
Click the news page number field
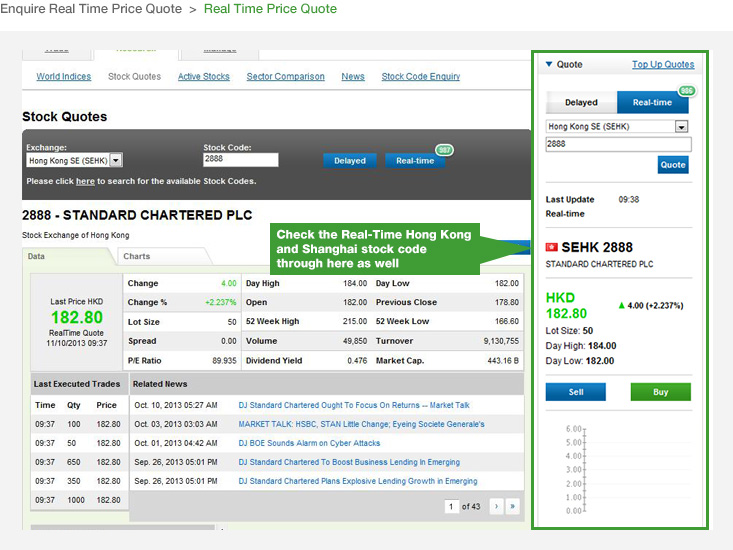coord(451,507)
